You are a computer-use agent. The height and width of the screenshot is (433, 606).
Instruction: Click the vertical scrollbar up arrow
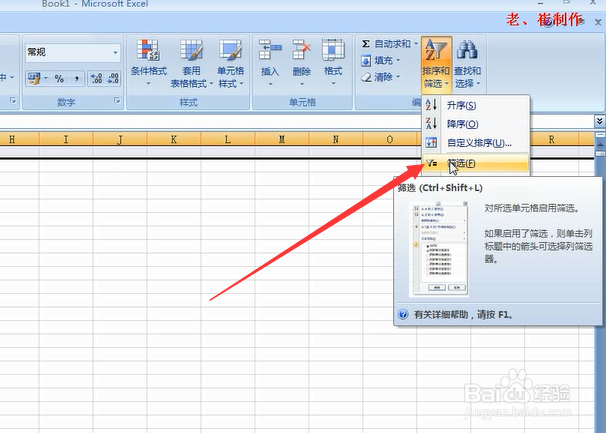[x=600, y=144]
